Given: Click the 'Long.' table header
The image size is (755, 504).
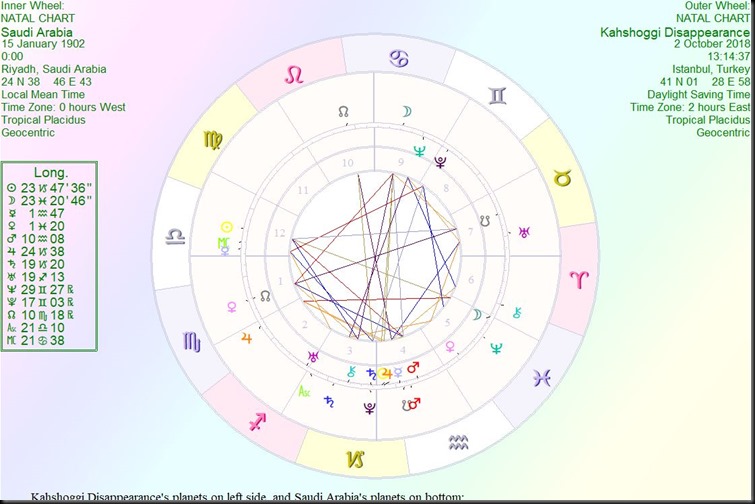Looking at the screenshot, I should pos(51,173).
